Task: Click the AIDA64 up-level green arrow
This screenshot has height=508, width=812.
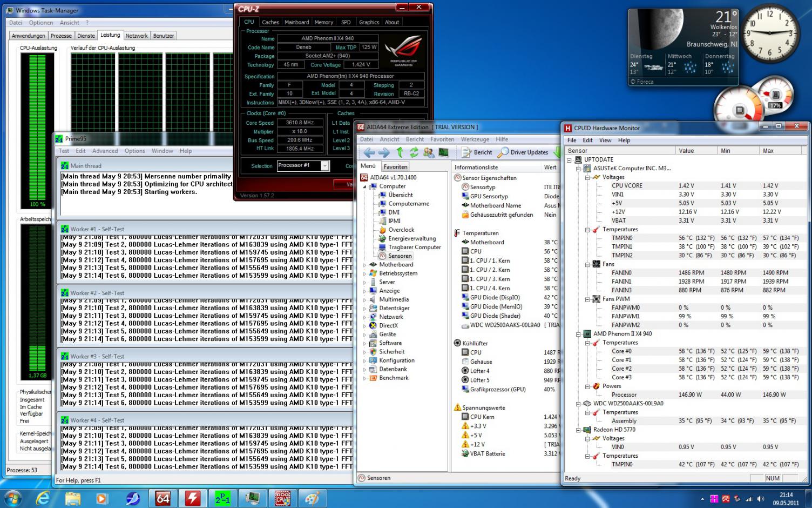Action: [400, 152]
